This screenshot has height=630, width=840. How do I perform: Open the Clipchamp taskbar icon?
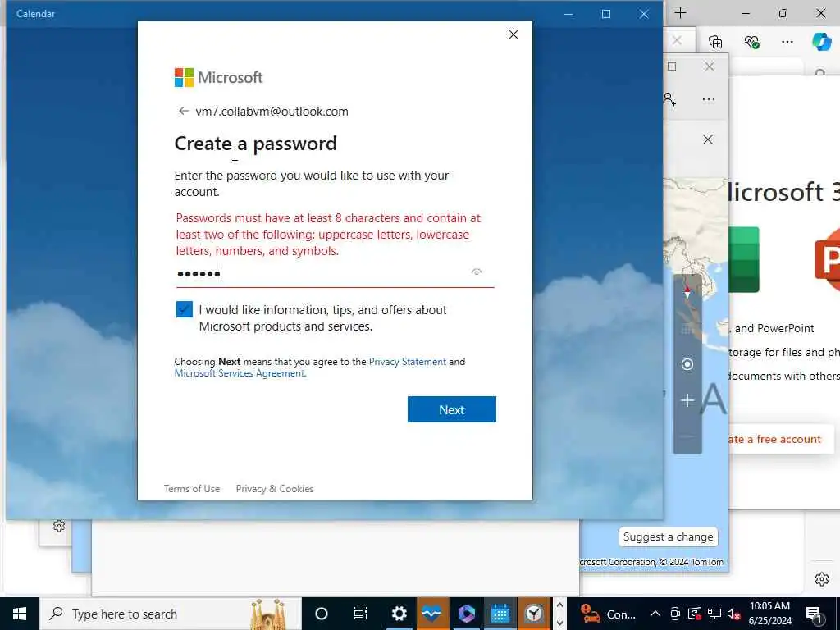[x=466, y=614]
